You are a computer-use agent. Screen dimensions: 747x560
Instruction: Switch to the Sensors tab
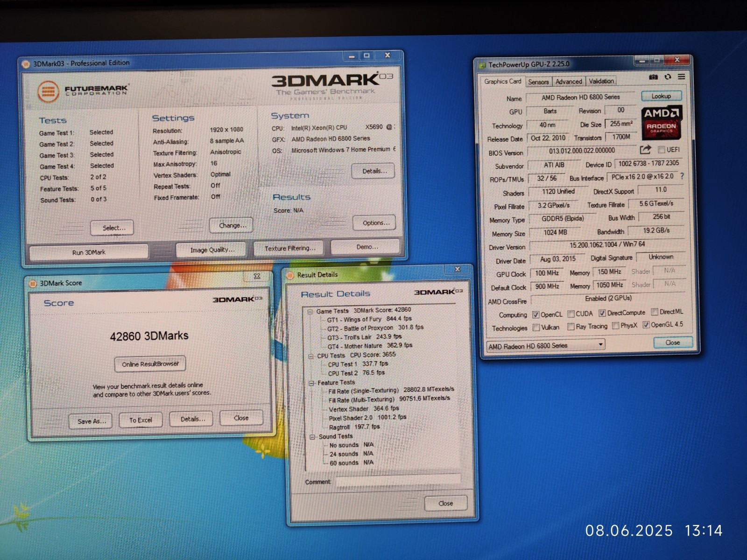(x=538, y=82)
